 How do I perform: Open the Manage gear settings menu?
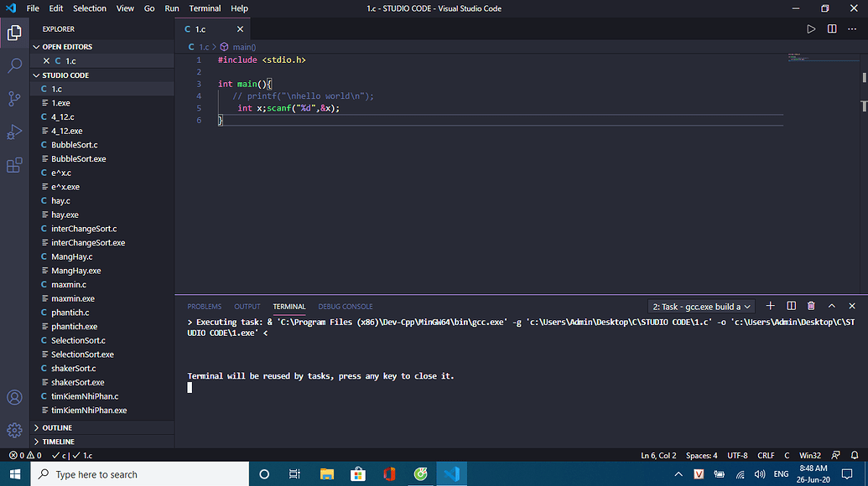click(14, 430)
